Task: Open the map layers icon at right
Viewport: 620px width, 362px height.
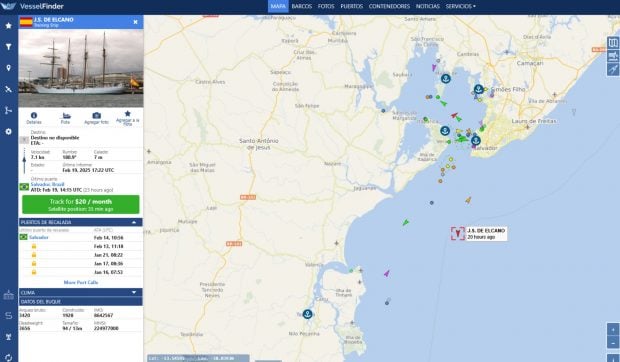Action: [x=613, y=43]
